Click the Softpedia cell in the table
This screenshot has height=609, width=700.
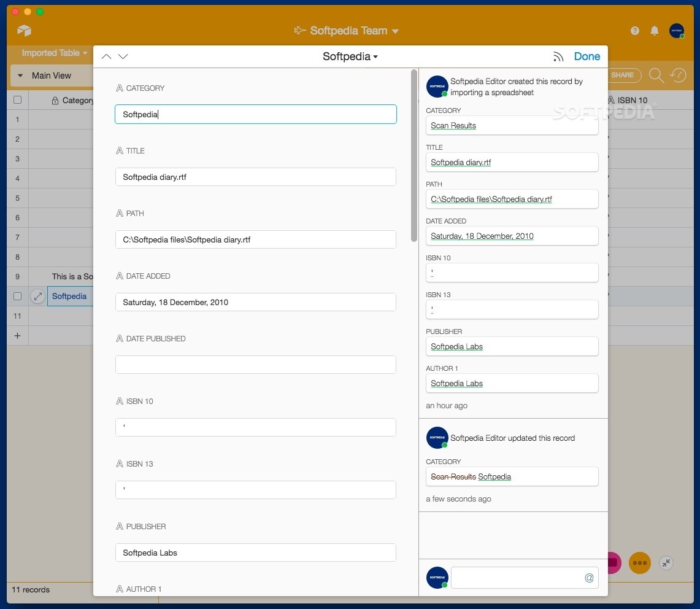point(70,297)
